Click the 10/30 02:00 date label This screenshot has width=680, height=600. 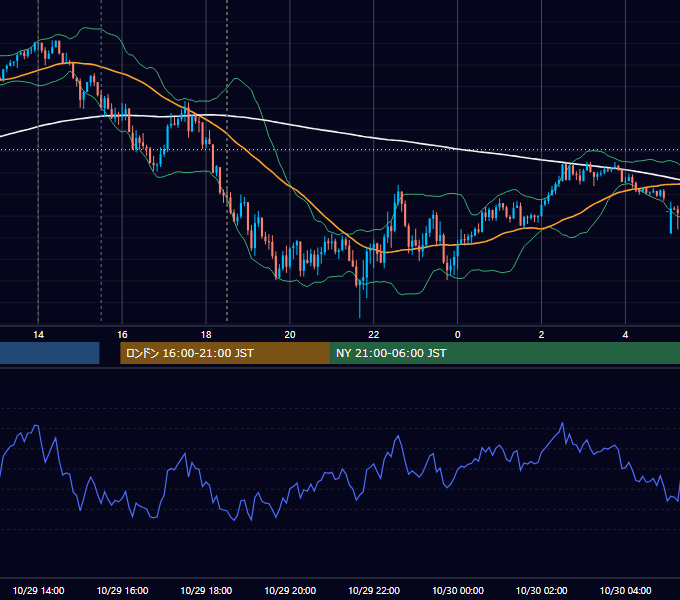coord(541,590)
